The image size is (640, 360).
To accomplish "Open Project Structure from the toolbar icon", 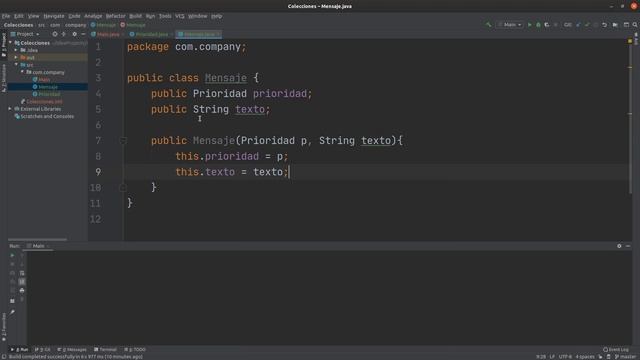I will click(x=615, y=25).
